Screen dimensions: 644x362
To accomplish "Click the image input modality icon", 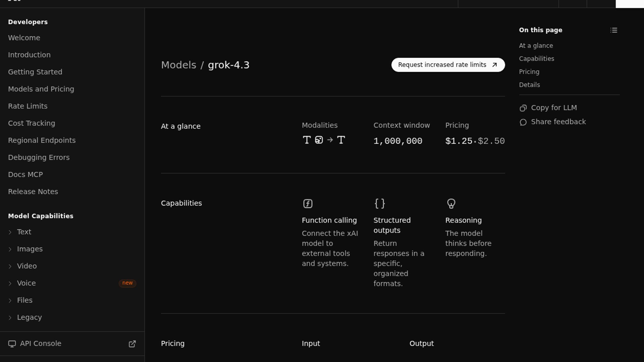I will [x=319, y=140].
